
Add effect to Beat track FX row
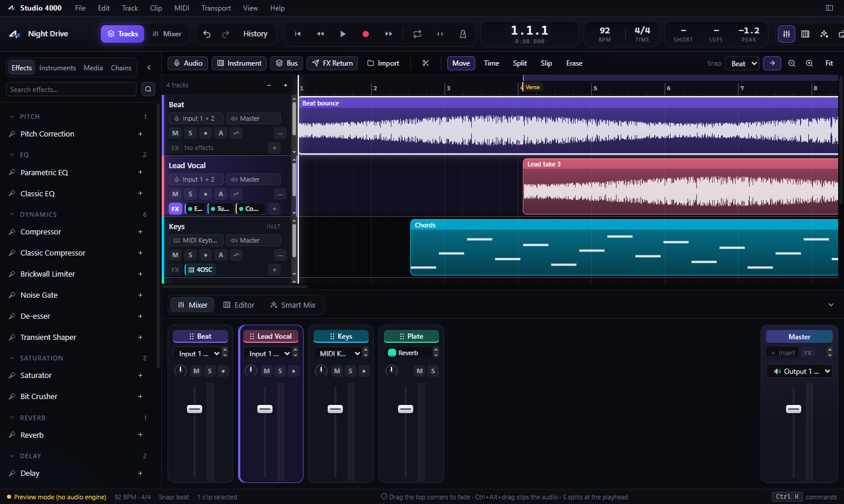click(x=274, y=148)
